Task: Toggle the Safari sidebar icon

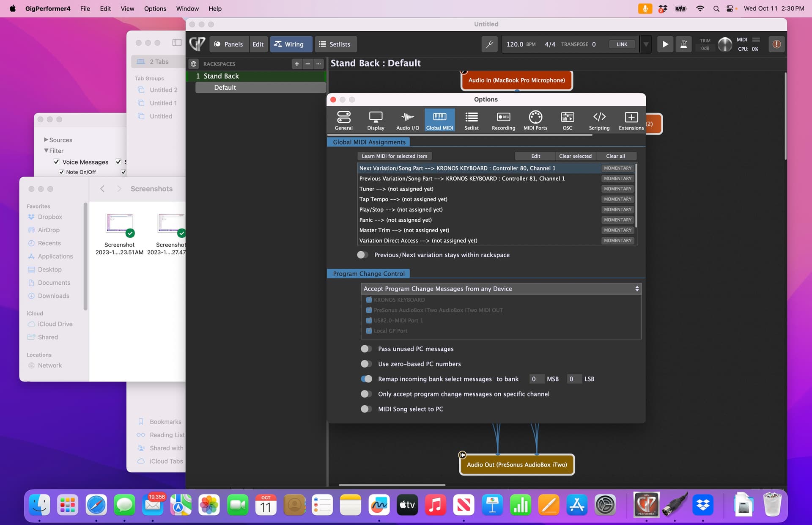Action: click(x=177, y=43)
